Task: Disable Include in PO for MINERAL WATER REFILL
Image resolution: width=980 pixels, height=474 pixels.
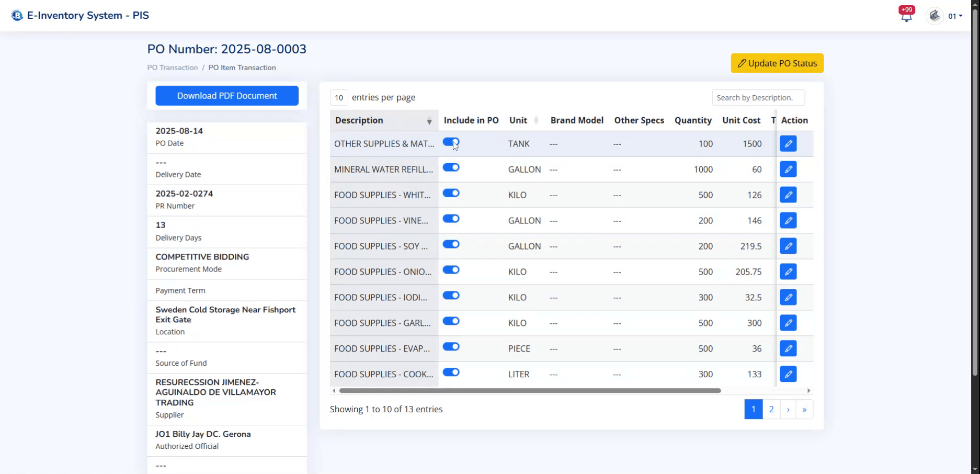Action: (x=451, y=167)
